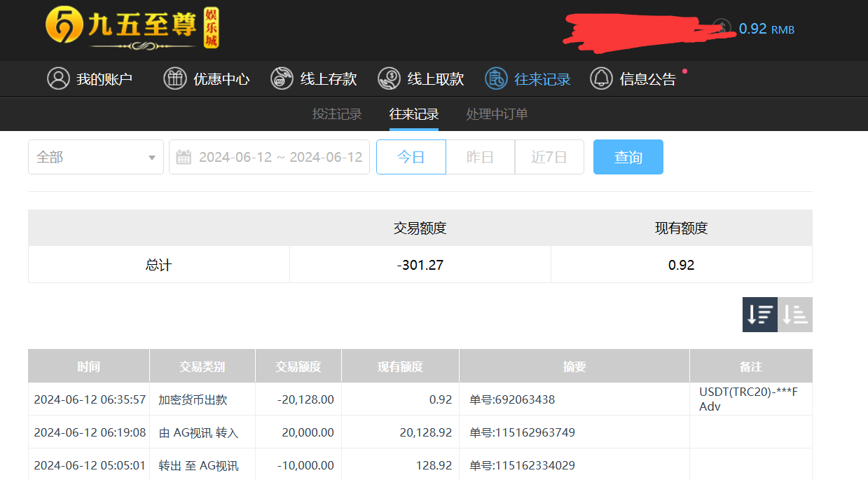Click the 0.92 RMB balance display
Viewport: 868px width, 480px height.
766,29
